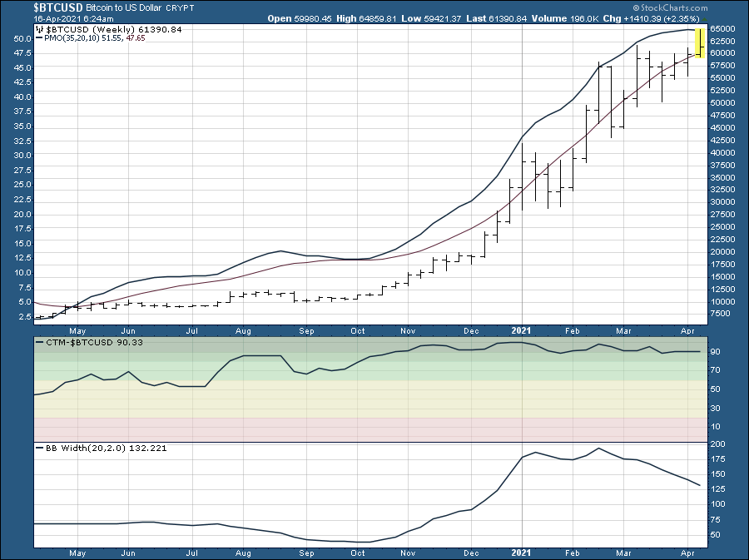Click the Aug label on bottom time axis
Screen dimensions: 749x560
click(x=244, y=553)
